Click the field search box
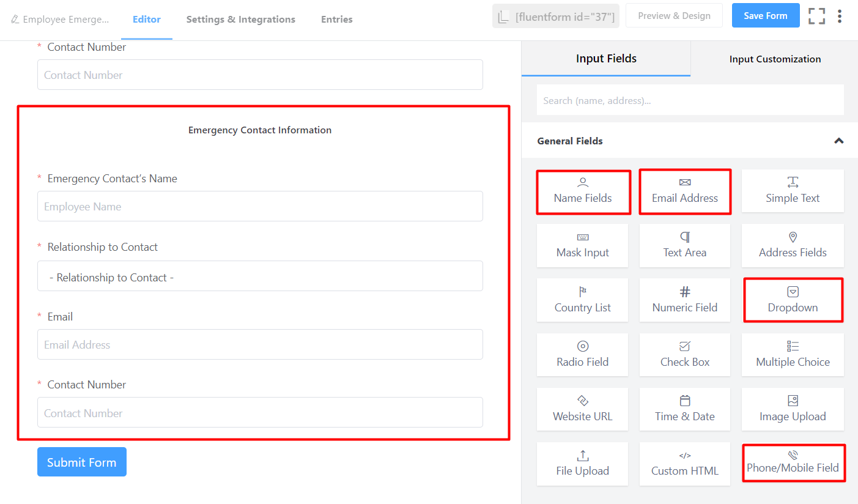 pos(690,100)
